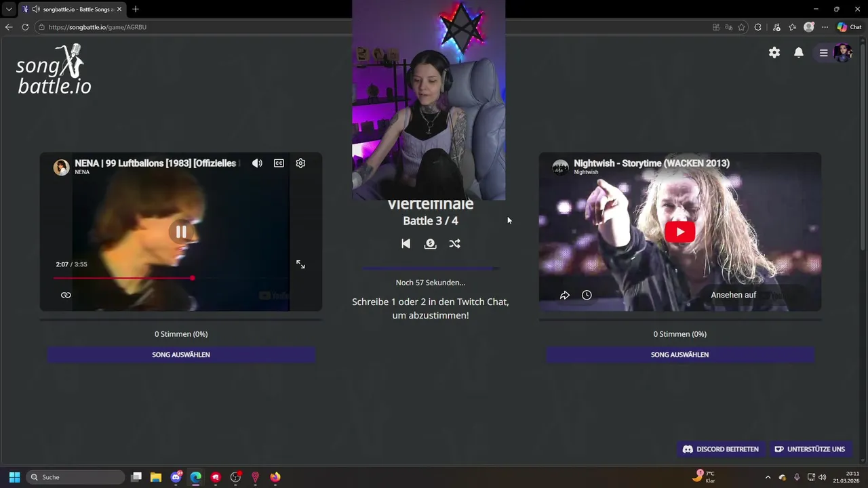Open OBS Studio from the taskbar
The image size is (868, 488).
[x=235, y=477]
